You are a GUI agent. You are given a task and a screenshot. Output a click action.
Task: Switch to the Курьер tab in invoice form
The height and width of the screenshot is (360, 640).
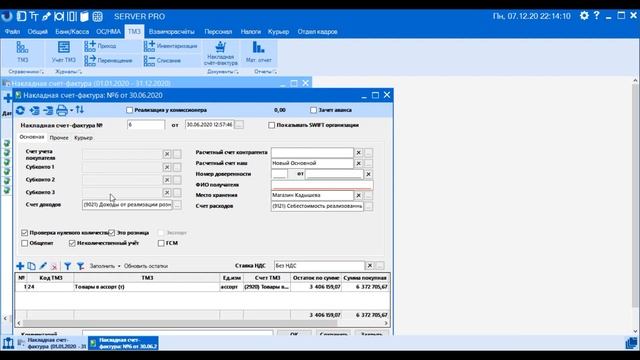83,138
